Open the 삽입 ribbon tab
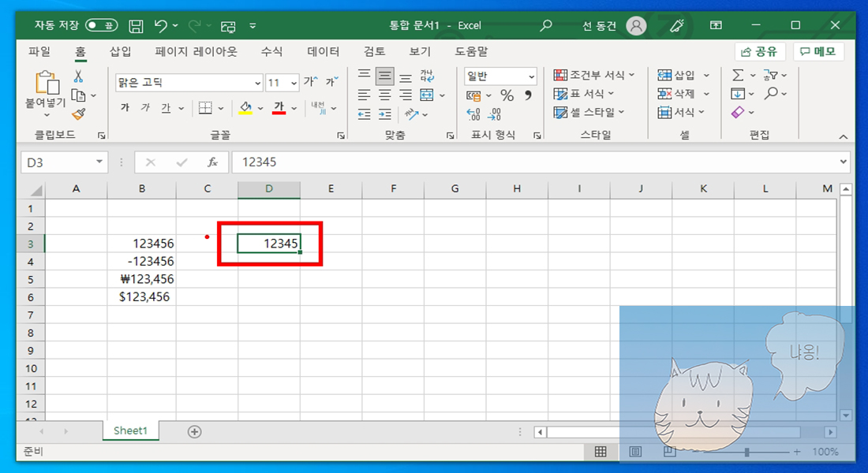Viewport: 868px width, 473px height. pos(120,51)
